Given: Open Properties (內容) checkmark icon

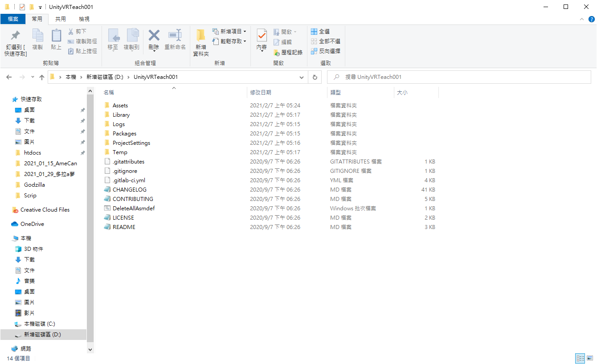Looking at the screenshot, I should (x=262, y=36).
